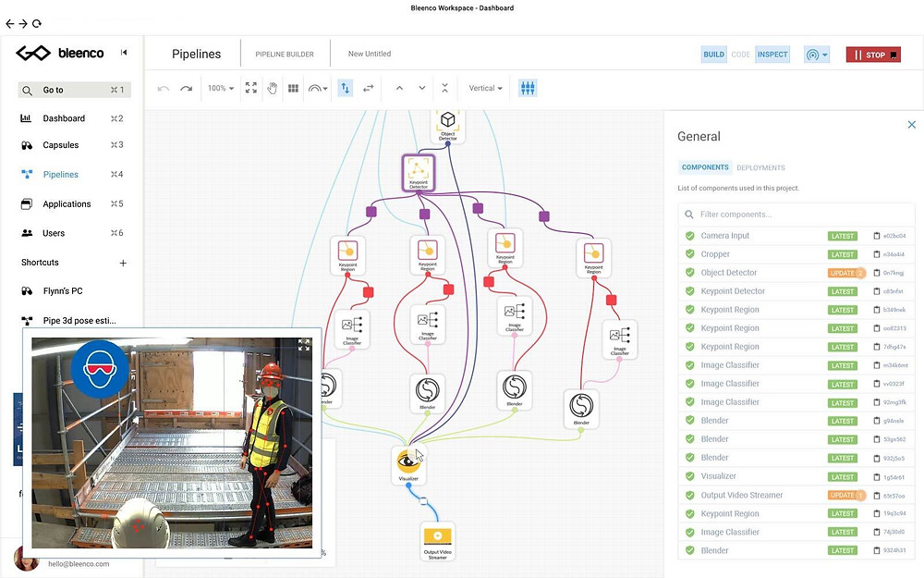Open Users in the sidebar
Viewport: 924px width, 578px height.
54,234
